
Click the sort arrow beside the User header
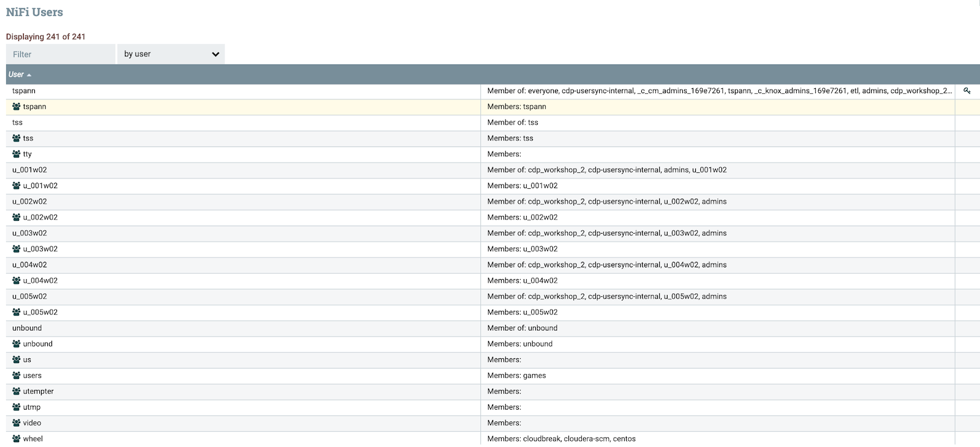point(29,75)
